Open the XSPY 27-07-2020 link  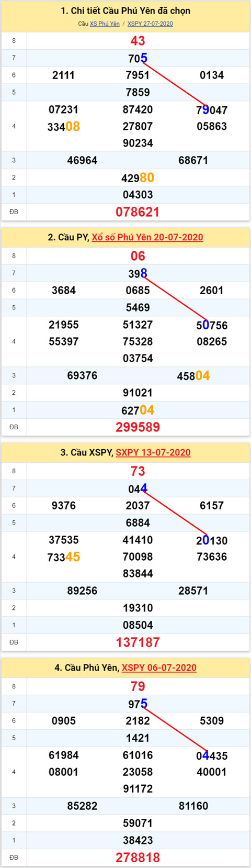(x=150, y=24)
